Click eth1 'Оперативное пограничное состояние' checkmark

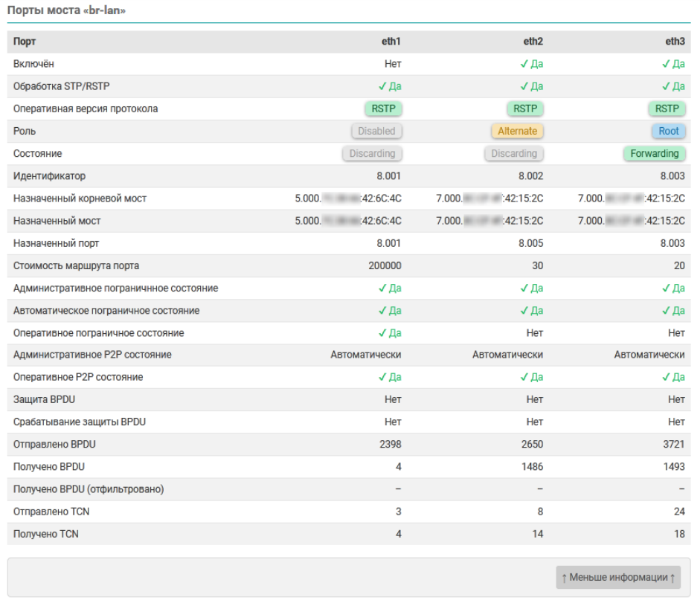point(390,332)
